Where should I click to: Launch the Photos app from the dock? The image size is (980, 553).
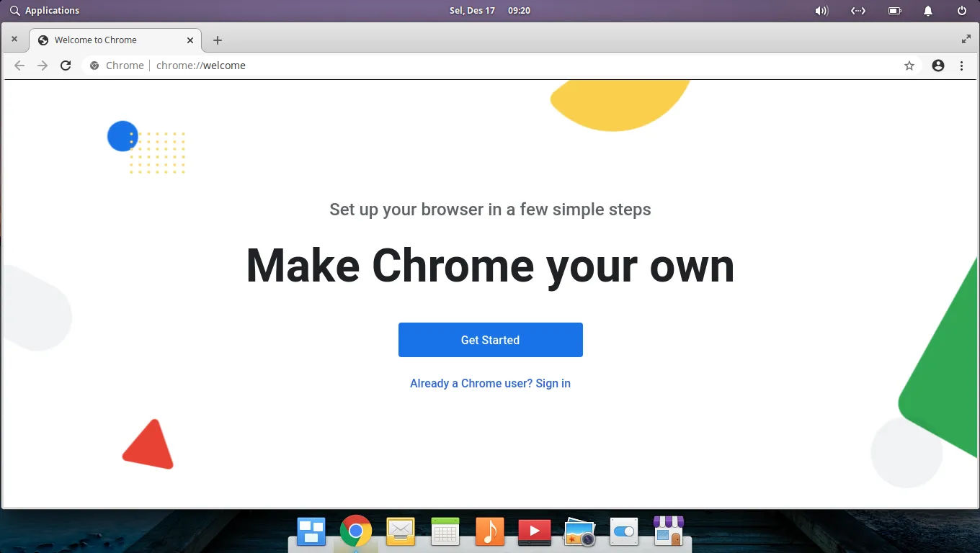click(579, 532)
